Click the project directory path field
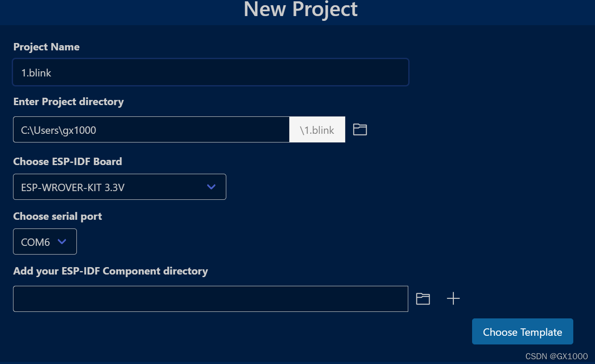 pyautogui.click(x=151, y=129)
